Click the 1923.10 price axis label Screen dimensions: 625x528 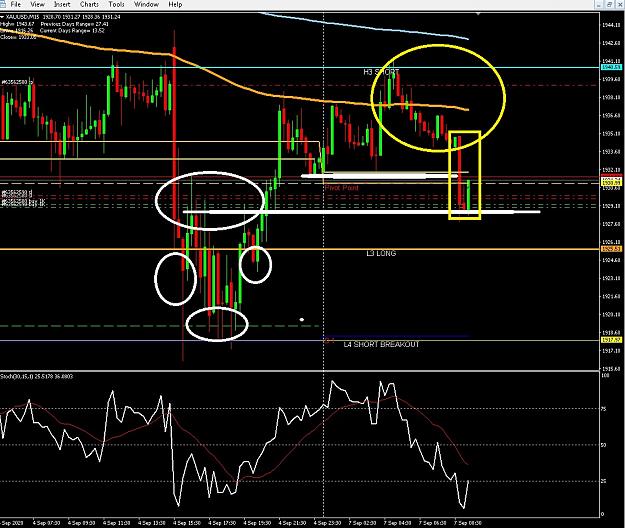pos(612,278)
